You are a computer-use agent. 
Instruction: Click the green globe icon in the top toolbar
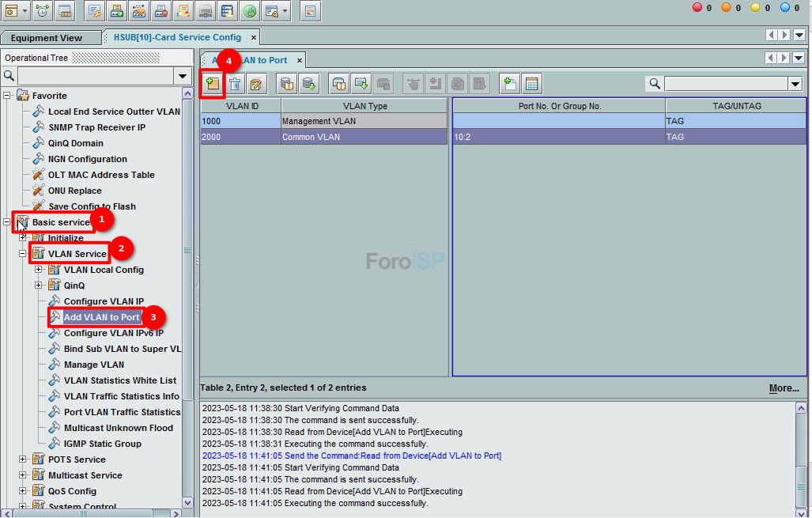tap(249, 11)
